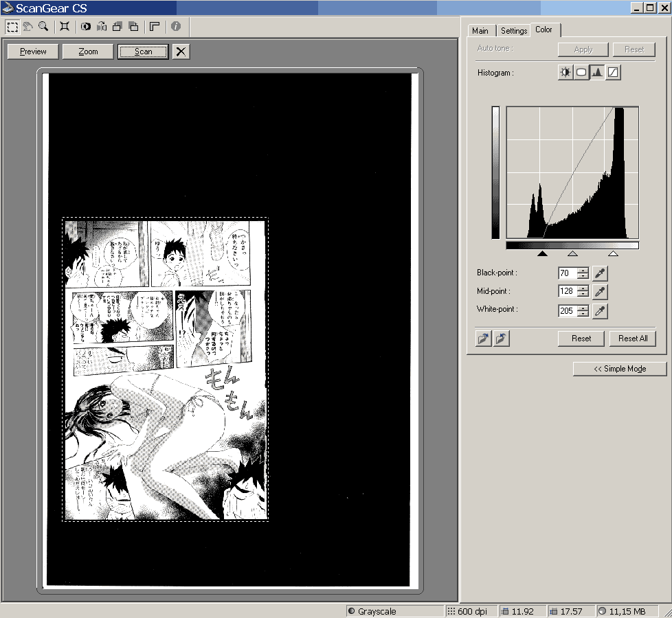Click the 11,15 MB size in status bar
This screenshot has width=672, height=618.
[627, 611]
